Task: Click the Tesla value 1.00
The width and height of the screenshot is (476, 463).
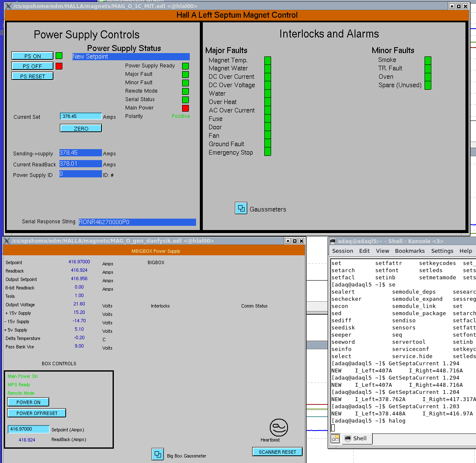Action: coord(79,295)
